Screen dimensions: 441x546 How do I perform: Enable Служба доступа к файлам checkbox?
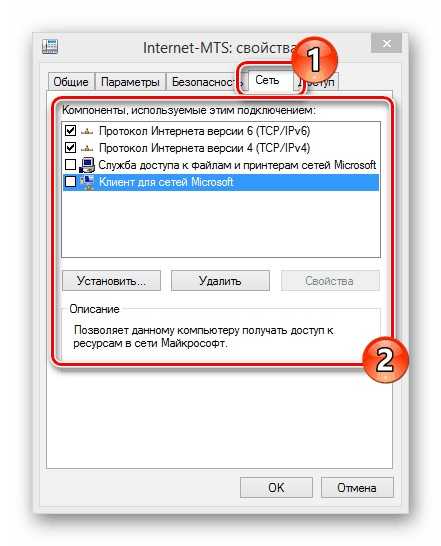click(x=71, y=164)
